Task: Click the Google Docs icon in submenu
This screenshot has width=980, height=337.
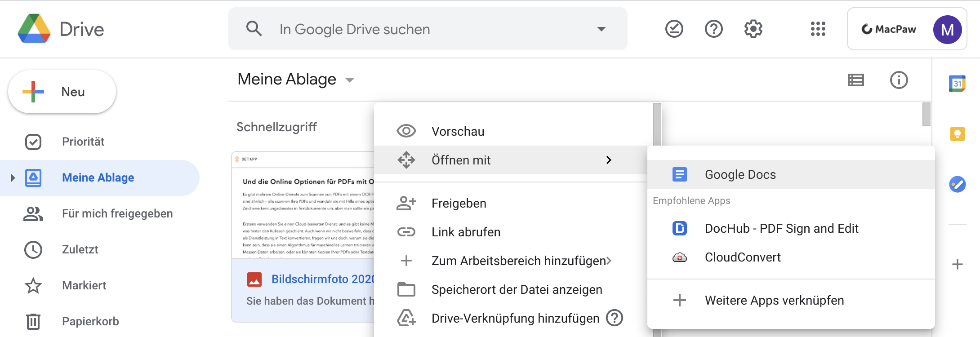Action: tap(679, 174)
